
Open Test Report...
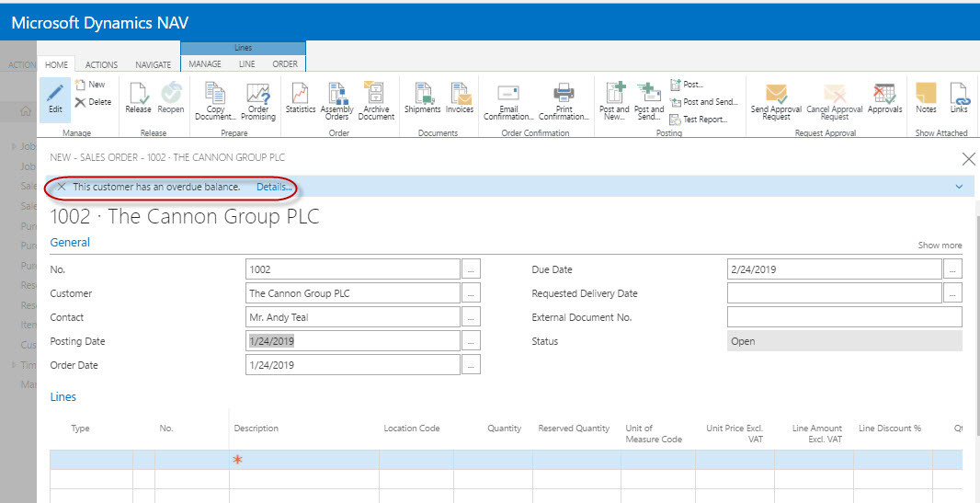699,120
